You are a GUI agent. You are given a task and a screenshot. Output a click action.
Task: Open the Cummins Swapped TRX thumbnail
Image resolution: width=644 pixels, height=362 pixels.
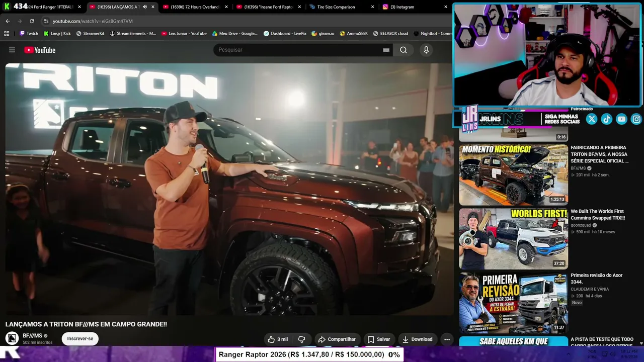[513, 239]
